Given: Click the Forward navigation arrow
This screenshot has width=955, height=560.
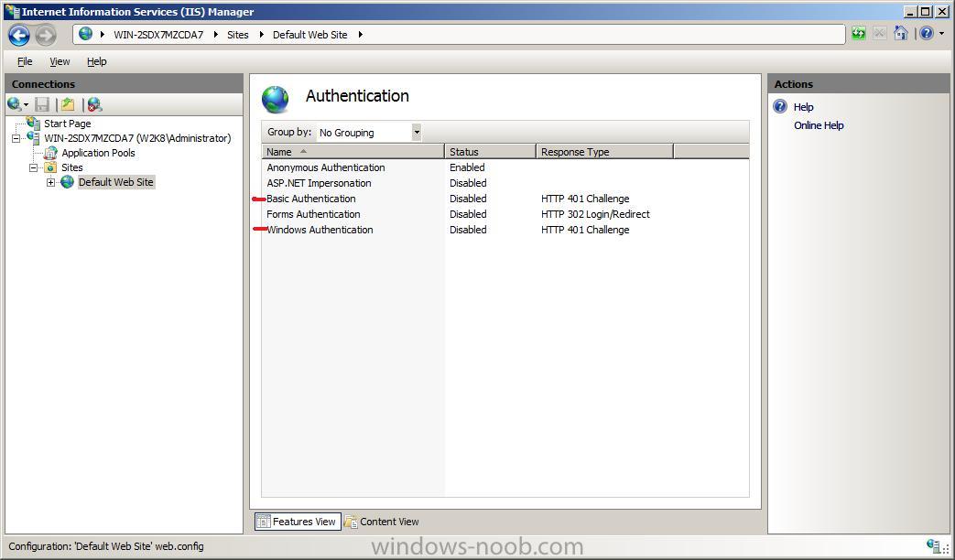Looking at the screenshot, I should (46, 36).
